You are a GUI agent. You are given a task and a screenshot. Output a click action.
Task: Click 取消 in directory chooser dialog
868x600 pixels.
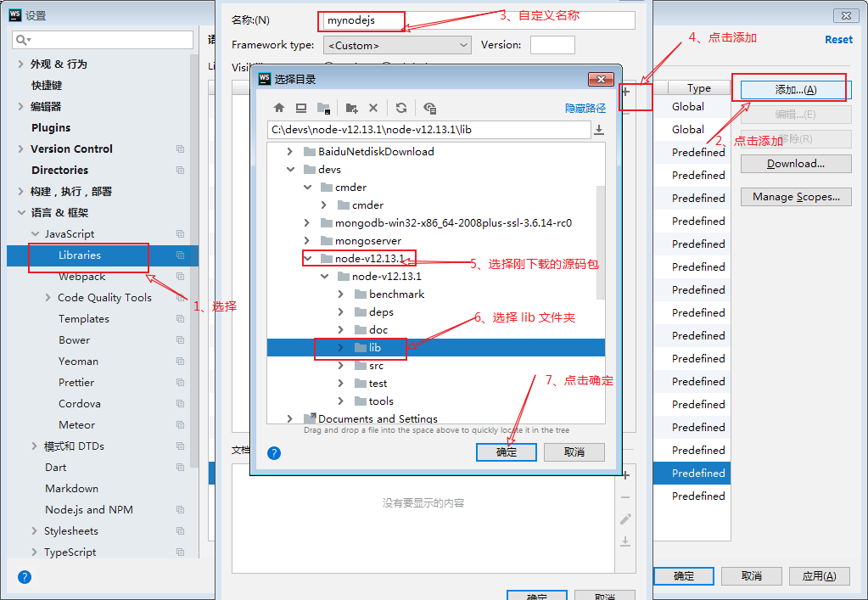(574, 452)
